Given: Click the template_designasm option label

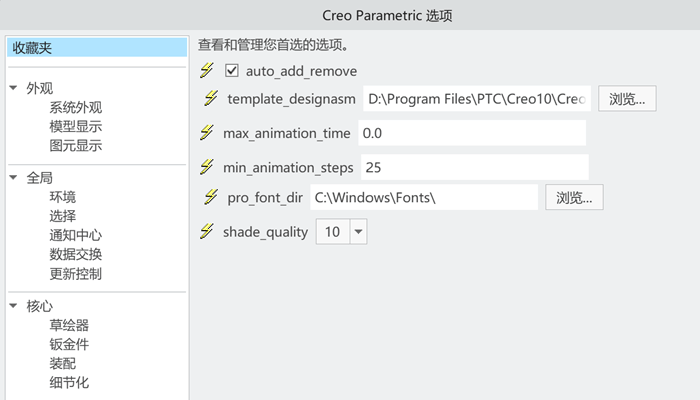Looking at the screenshot, I should 292,99.
